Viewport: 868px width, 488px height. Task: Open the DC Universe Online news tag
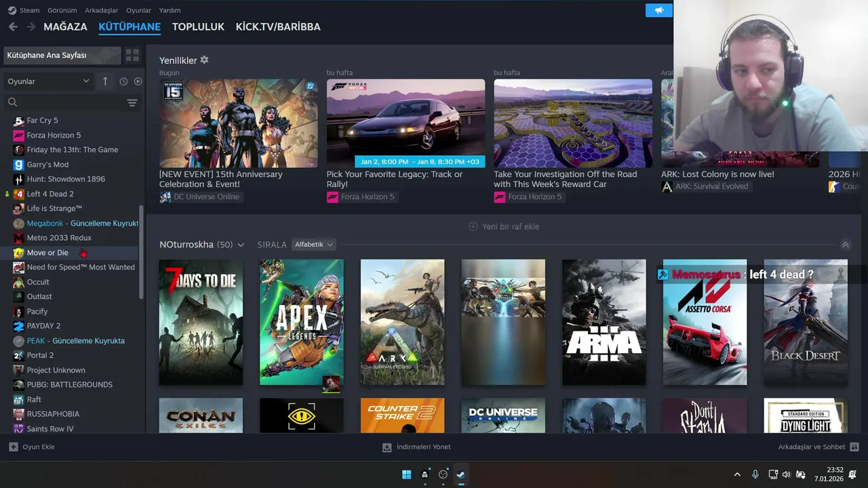tap(201, 197)
